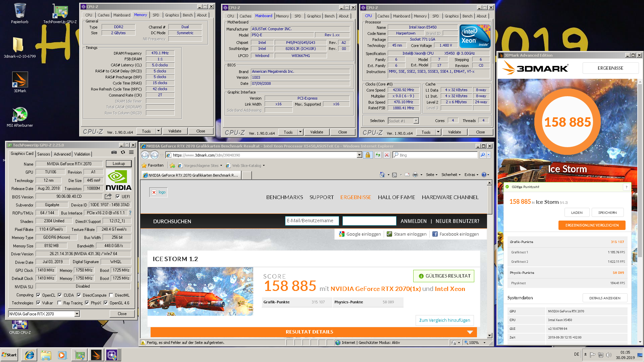This screenshot has height=362, width=644.
Task: Click the E-Mail/Benutzername input field
Action: coord(312,221)
